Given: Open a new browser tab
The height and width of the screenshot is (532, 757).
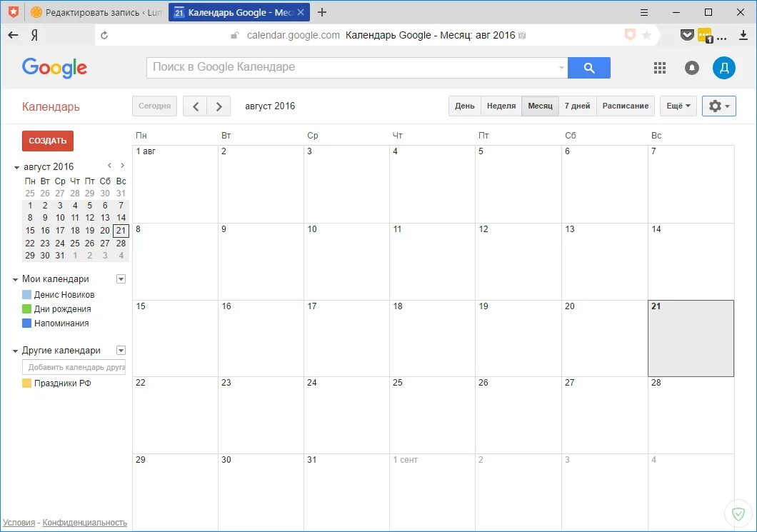Looking at the screenshot, I should pos(322,13).
